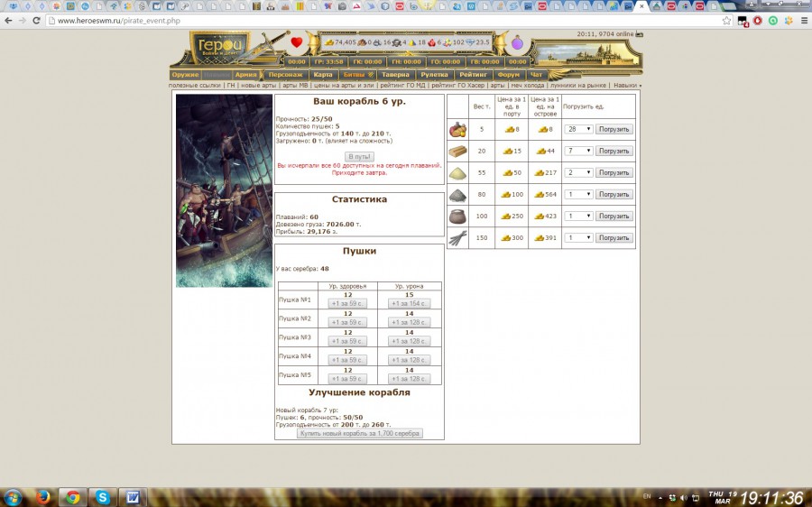Screen dimensions: 812x507
Task: Click the iron bars cargo icon
Action: [458, 239]
